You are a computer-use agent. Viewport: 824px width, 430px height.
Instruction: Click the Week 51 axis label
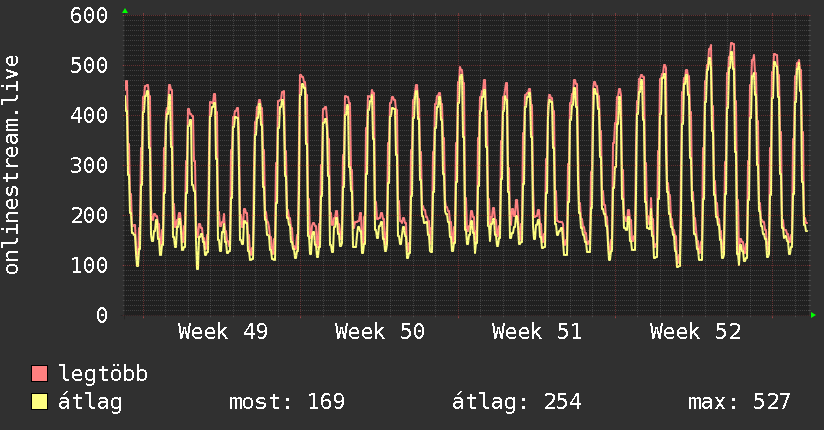click(537, 331)
